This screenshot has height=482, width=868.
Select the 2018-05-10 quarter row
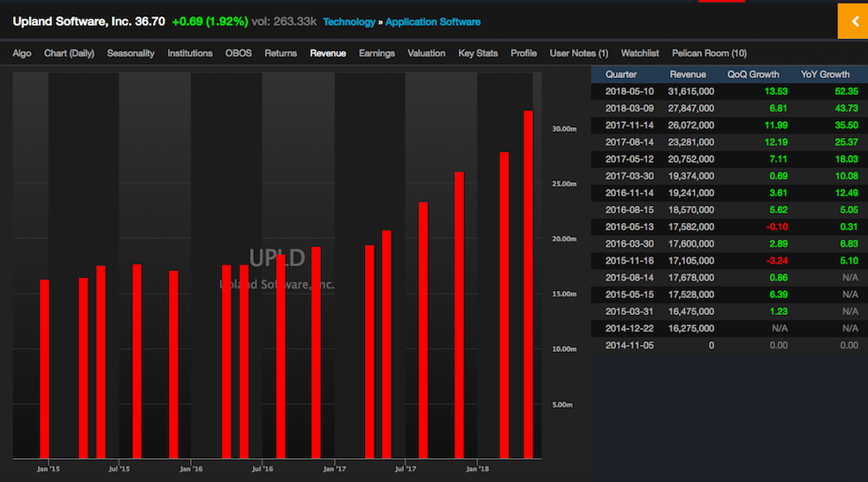[729, 91]
